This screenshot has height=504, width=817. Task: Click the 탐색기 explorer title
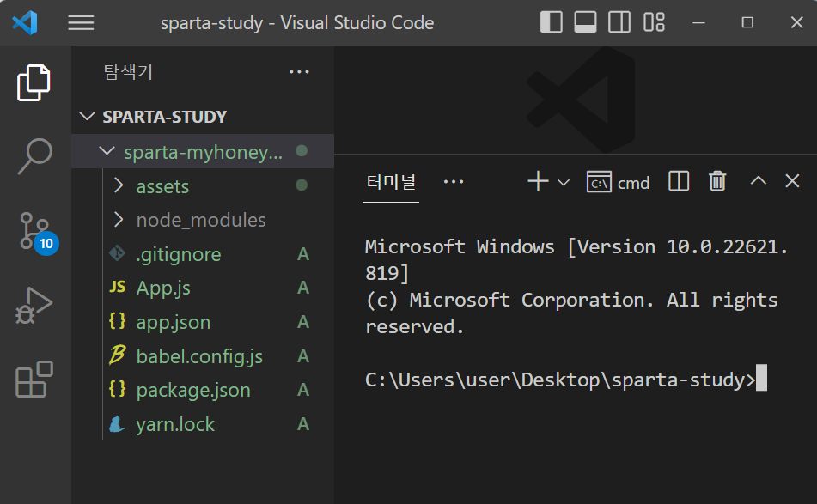(x=128, y=72)
